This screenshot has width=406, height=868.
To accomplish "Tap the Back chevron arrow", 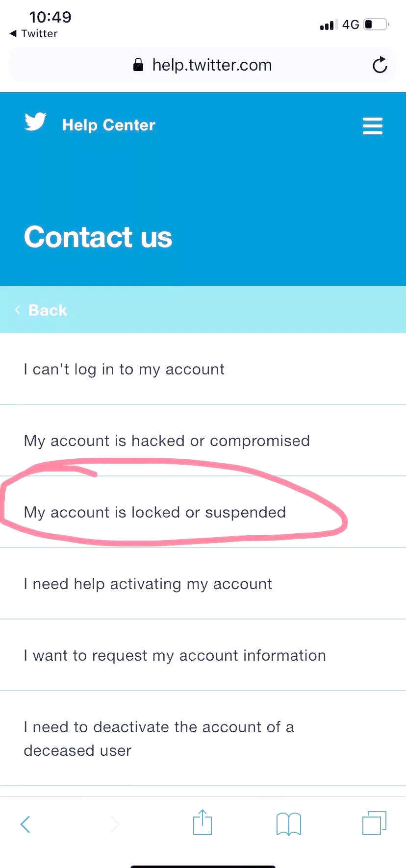I will 17,310.
